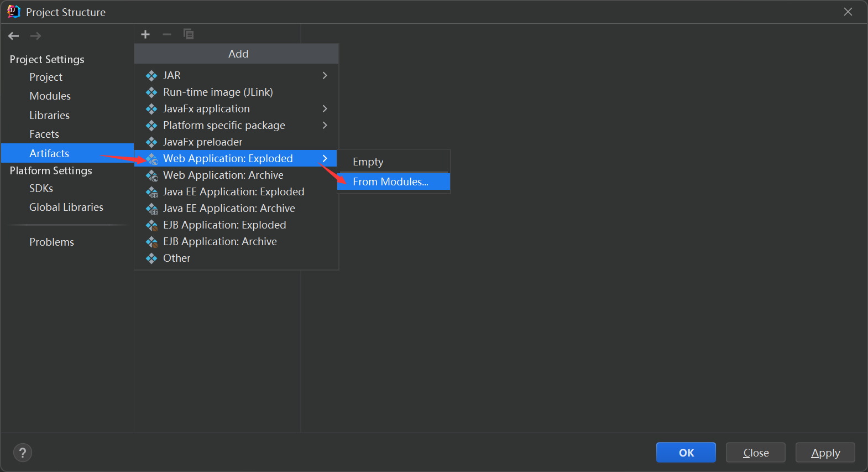Expand the JavaFx application submenu arrow
868x472 pixels.
[x=325, y=108]
